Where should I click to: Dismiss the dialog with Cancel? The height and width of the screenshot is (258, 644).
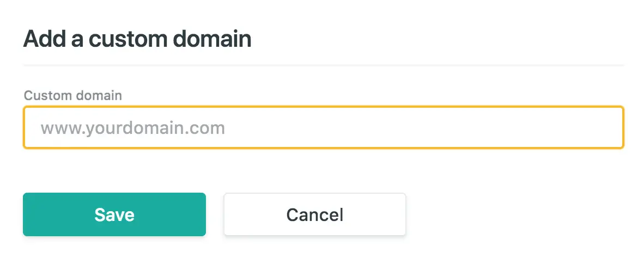(x=315, y=214)
